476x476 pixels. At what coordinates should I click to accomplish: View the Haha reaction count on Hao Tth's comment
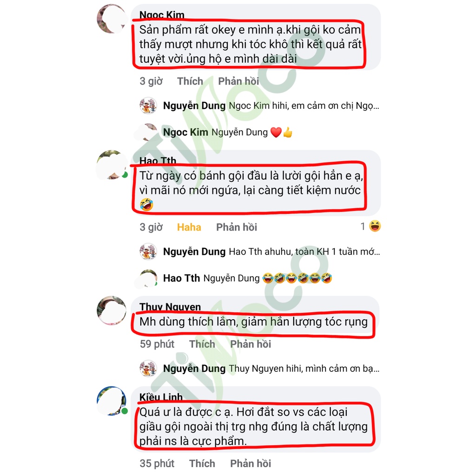(x=370, y=226)
